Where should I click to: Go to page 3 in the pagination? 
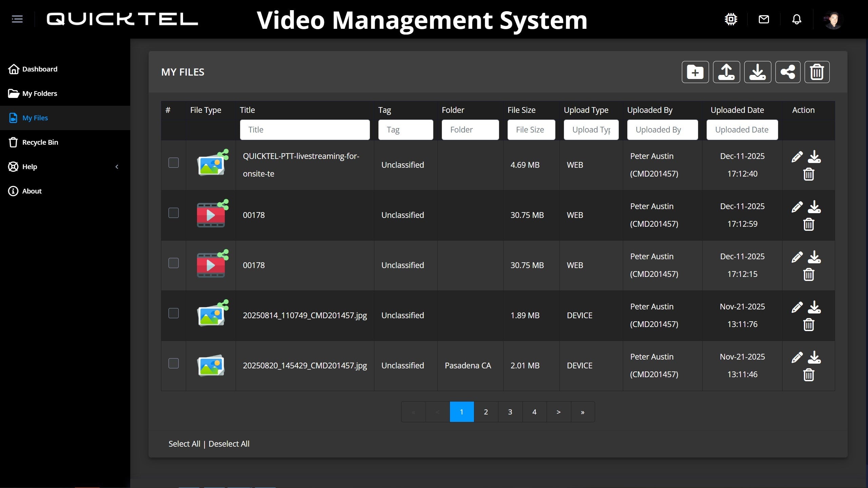[x=510, y=412]
